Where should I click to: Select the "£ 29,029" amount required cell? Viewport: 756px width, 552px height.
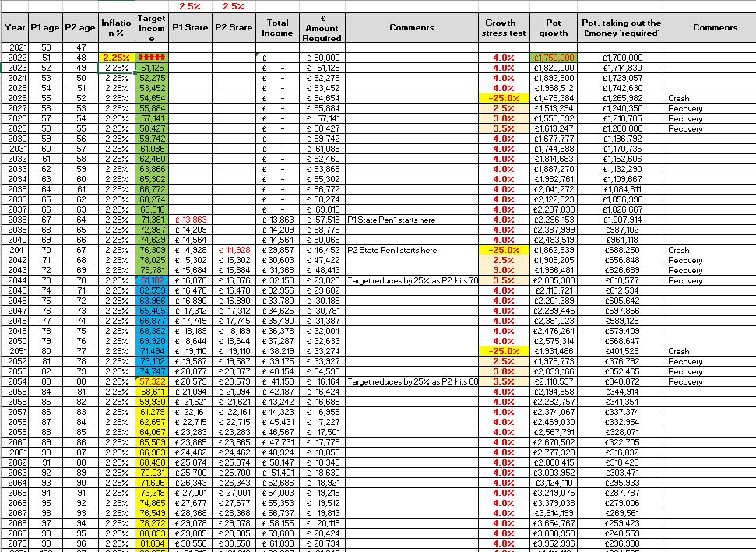coord(322,280)
